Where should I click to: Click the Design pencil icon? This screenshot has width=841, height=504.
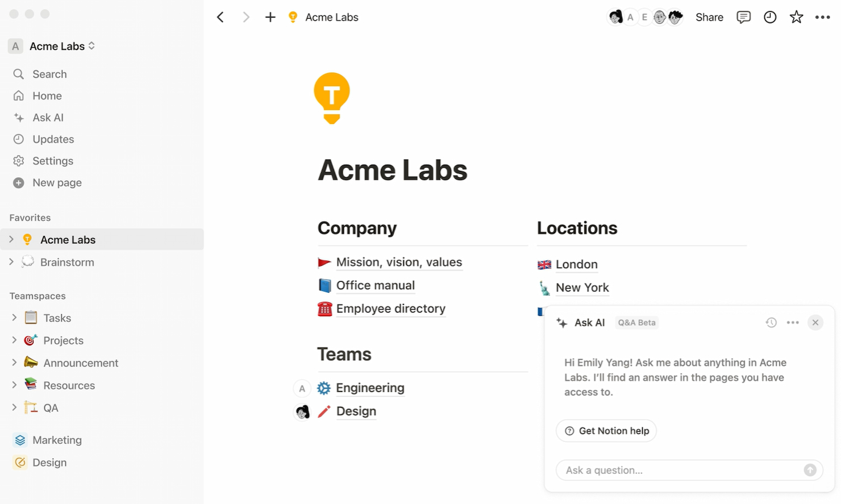324,411
